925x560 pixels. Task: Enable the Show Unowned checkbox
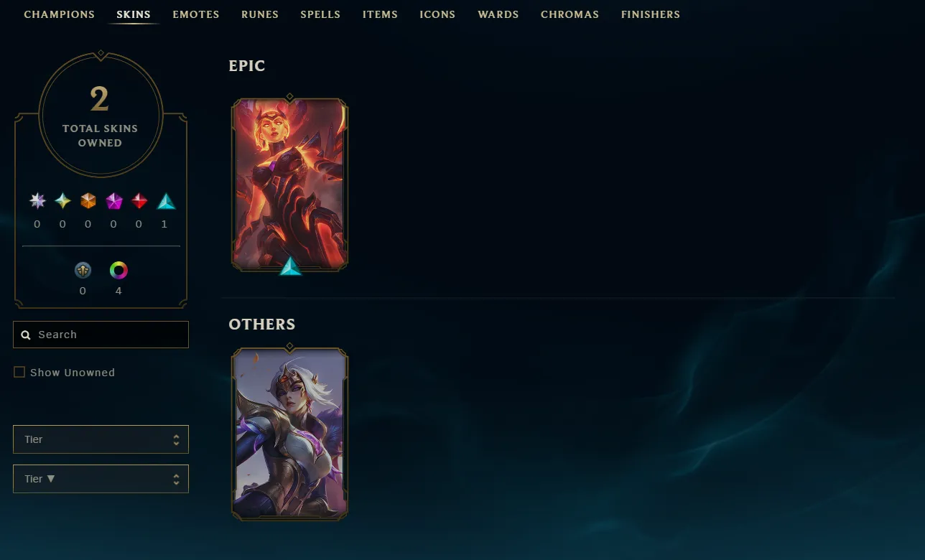(19, 372)
